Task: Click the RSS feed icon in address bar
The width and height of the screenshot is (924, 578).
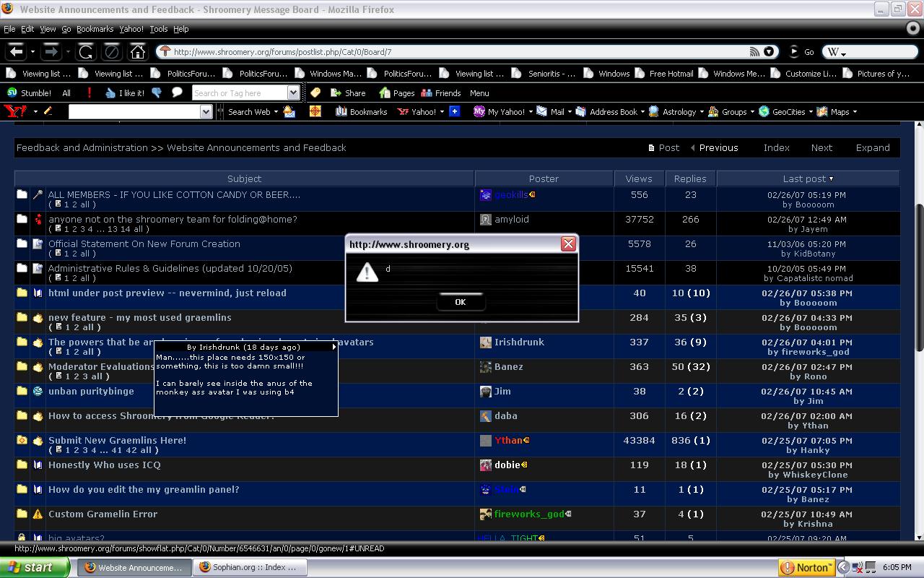Action: pyautogui.click(x=754, y=52)
